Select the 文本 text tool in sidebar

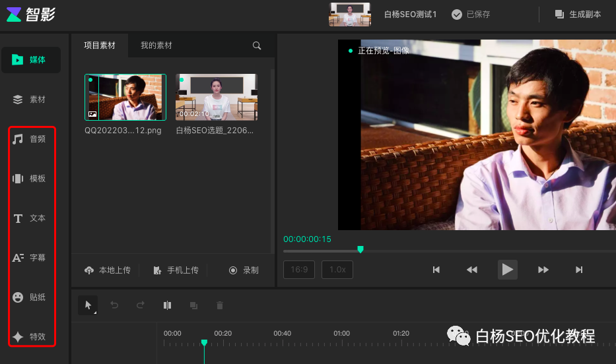point(30,218)
